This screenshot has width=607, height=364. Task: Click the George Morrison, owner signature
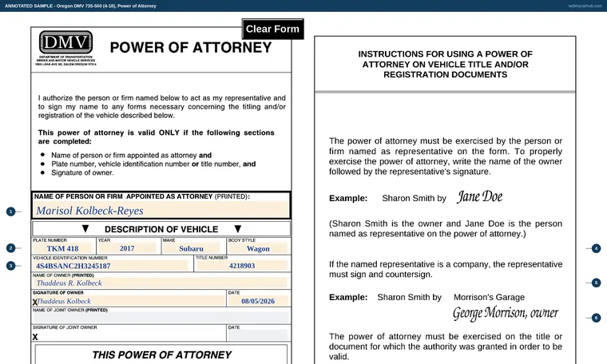(506, 313)
